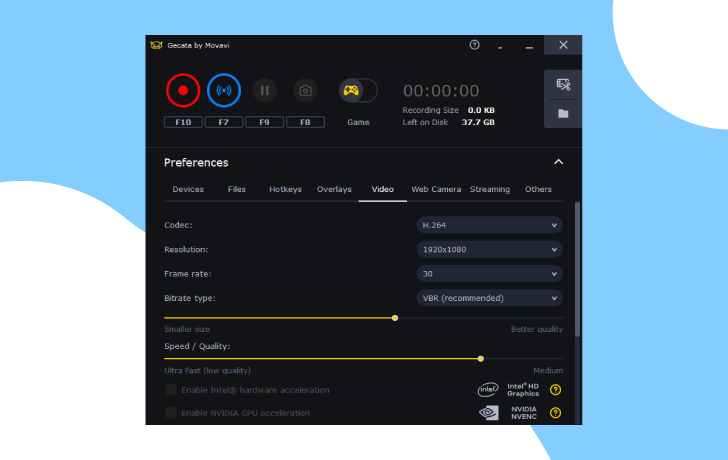This screenshot has width=728, height=460.
Task: Click the pause recording button
Action: pos(265,91)
